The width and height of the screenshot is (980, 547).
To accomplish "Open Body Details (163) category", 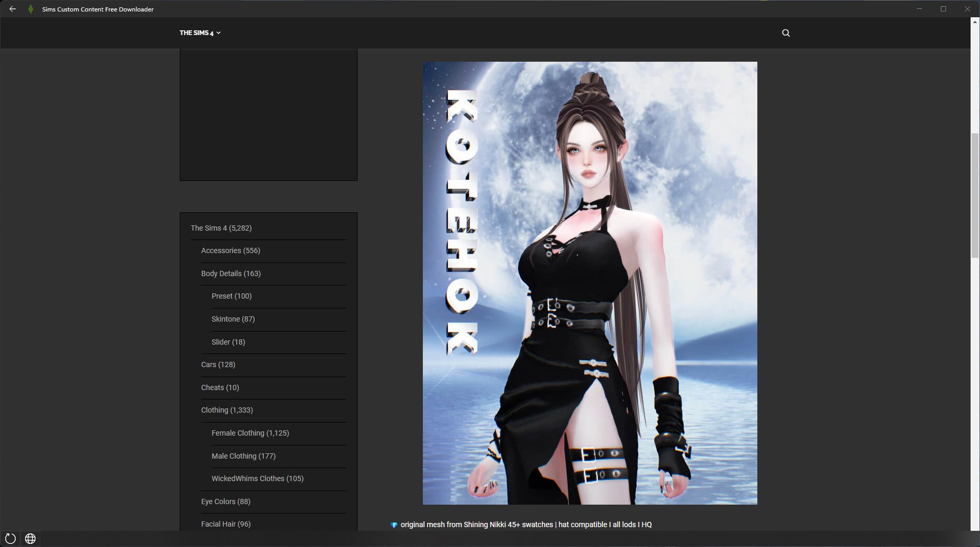I will pos(231,273).
